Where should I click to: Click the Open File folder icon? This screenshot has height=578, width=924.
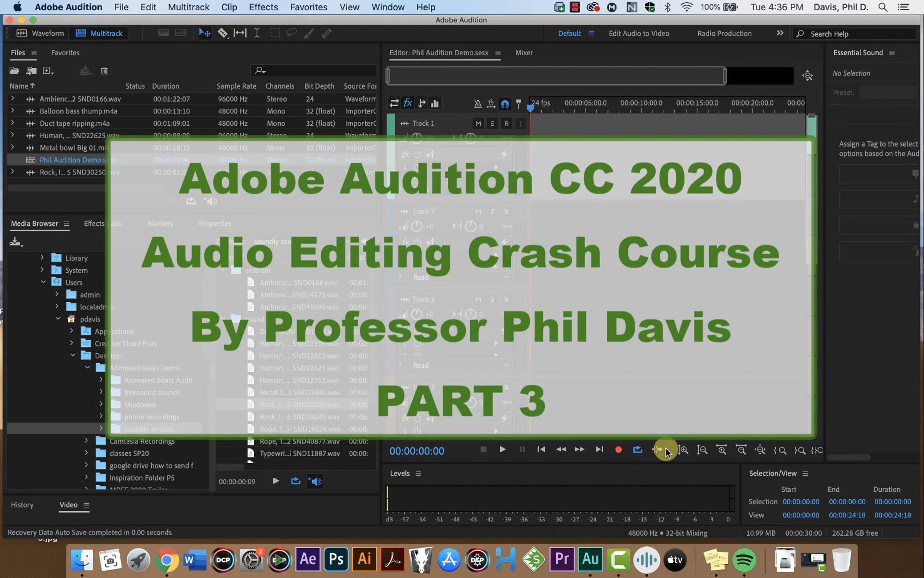coord(14,71)
